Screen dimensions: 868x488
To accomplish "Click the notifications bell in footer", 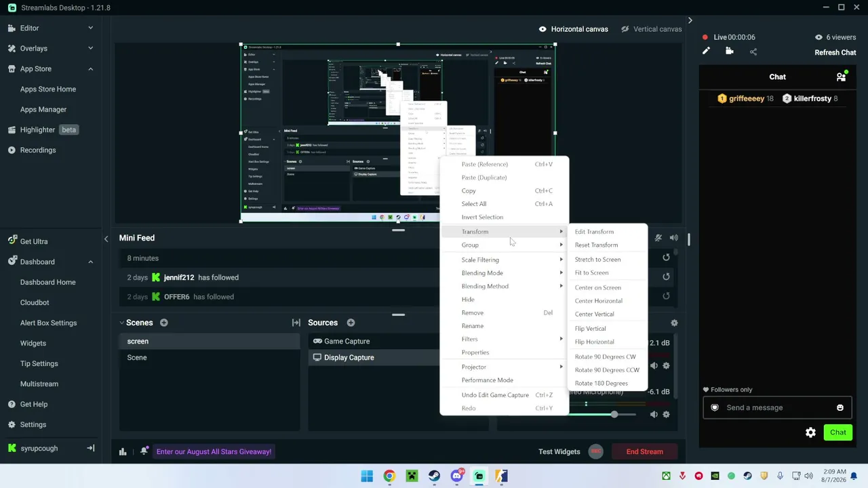I will [144, 451].
